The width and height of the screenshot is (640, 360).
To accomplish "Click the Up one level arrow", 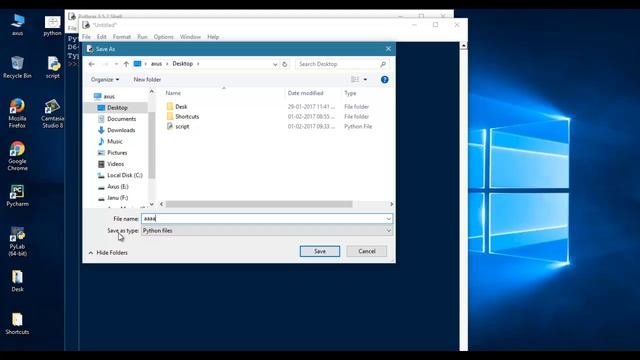I will tap(126, 64).
